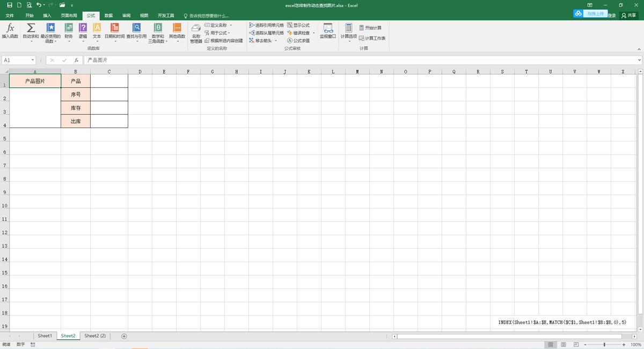Switch to Page Layout view in status bar
Image resolution: width=644 pixels, height=349 pixels.
563,345
